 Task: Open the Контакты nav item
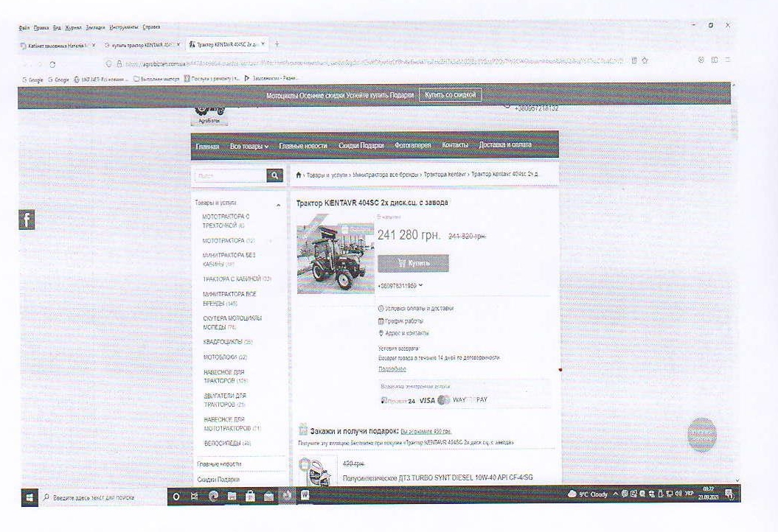pyautogui.click(x=455, y=144)
